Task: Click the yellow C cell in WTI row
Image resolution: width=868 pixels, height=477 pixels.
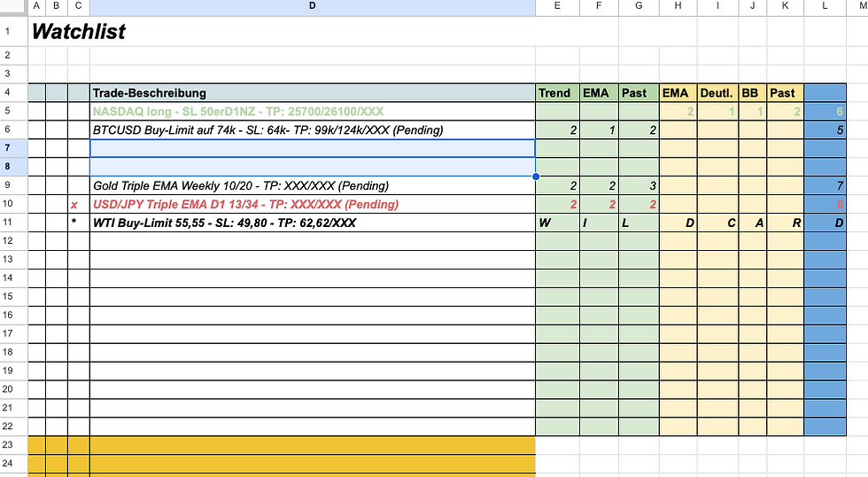Action: coord(718,223)
